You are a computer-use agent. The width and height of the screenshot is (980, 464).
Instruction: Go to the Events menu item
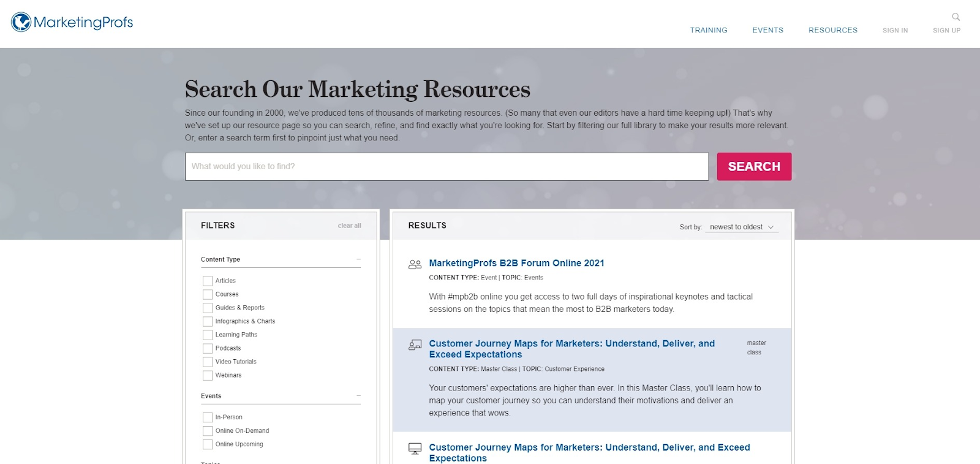pos(767,30)
